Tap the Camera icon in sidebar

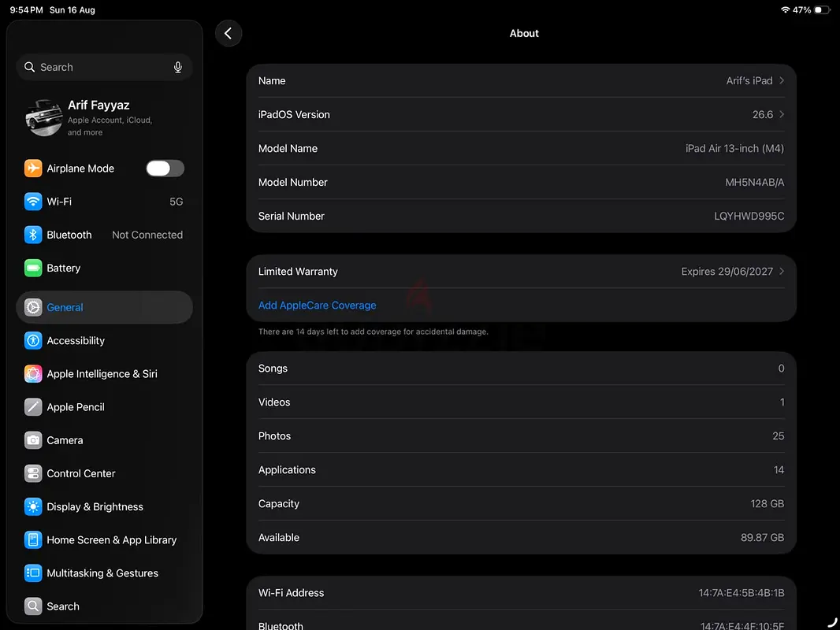33,440
